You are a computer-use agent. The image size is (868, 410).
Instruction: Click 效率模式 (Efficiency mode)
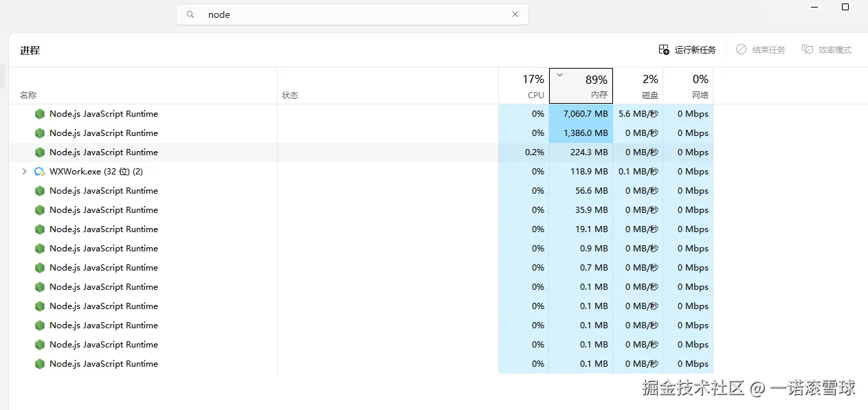[827, 50]
